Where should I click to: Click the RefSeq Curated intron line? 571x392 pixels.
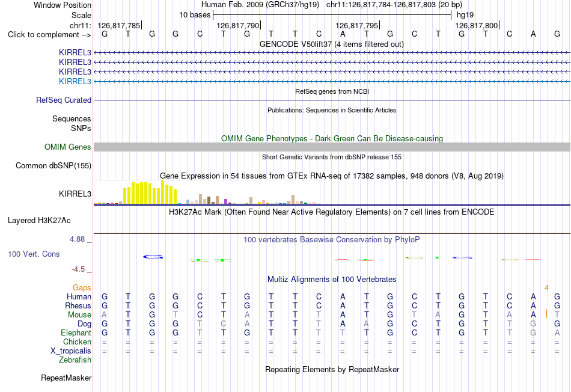(332, 100)
